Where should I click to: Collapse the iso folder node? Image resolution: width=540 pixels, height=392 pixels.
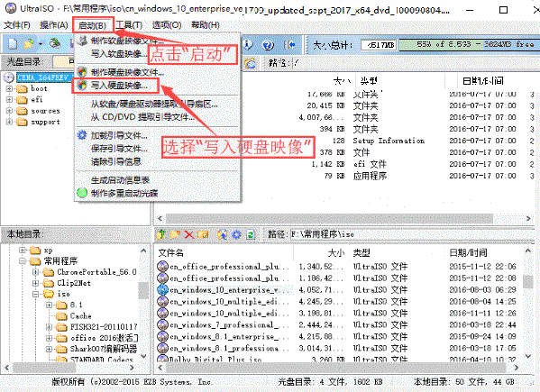(x=35, y=295)
